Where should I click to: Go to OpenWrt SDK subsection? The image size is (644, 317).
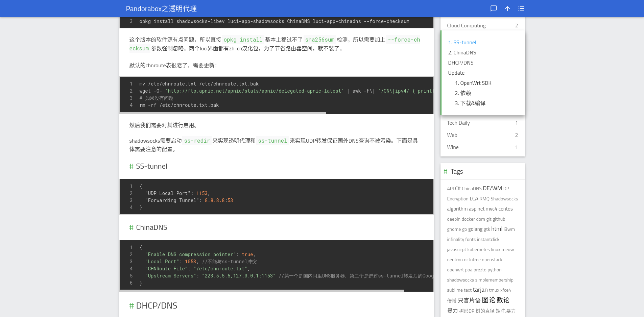pos(473,83)
